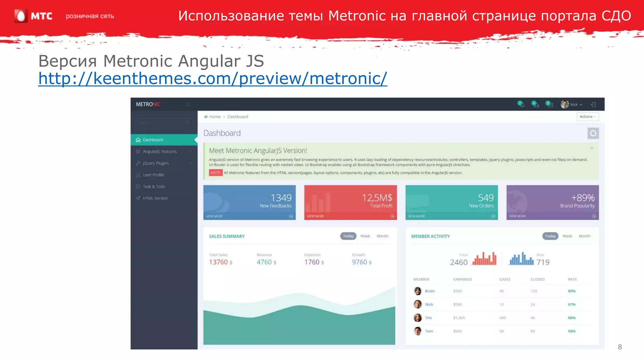
Task: Click the blue New bar sparkline
Action: coord(521,259)
